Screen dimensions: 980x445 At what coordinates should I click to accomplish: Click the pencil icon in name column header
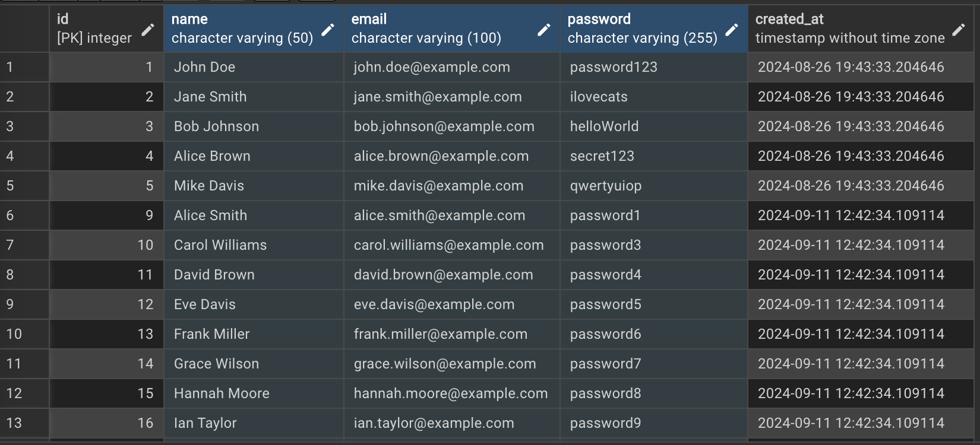tap(328, 30)
